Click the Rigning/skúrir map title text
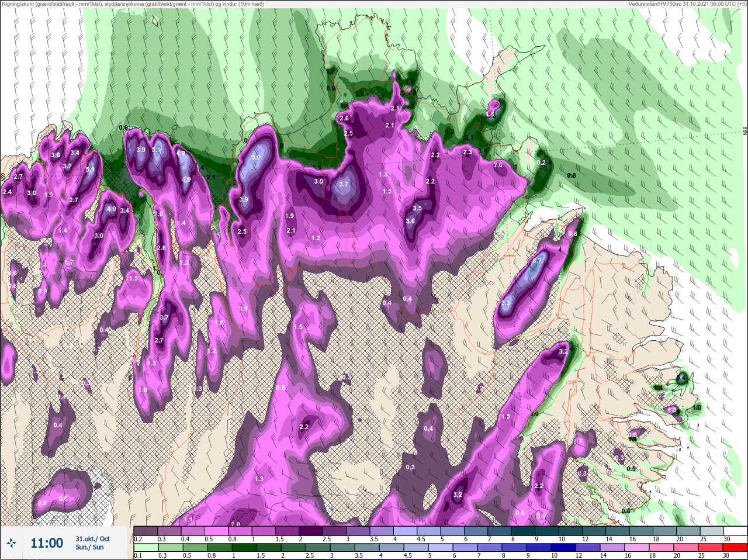Viewport: 748px width, 560px height. pyautogui.click(x=133, y=4)
